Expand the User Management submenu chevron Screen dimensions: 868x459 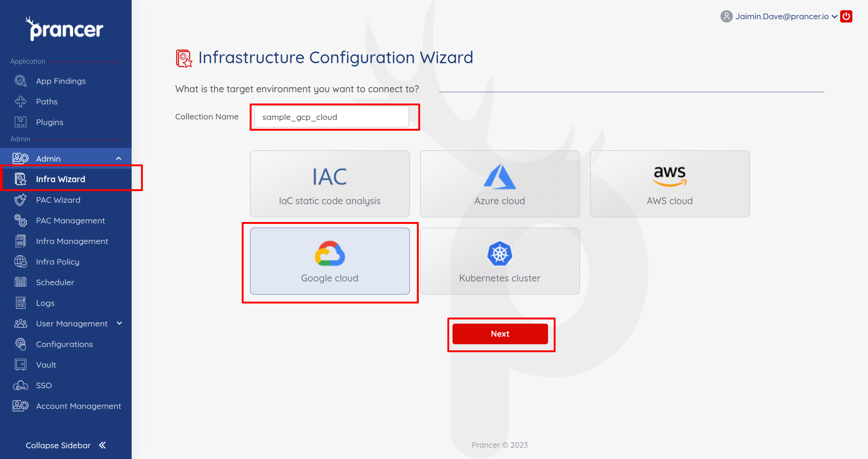pos(119,323)
